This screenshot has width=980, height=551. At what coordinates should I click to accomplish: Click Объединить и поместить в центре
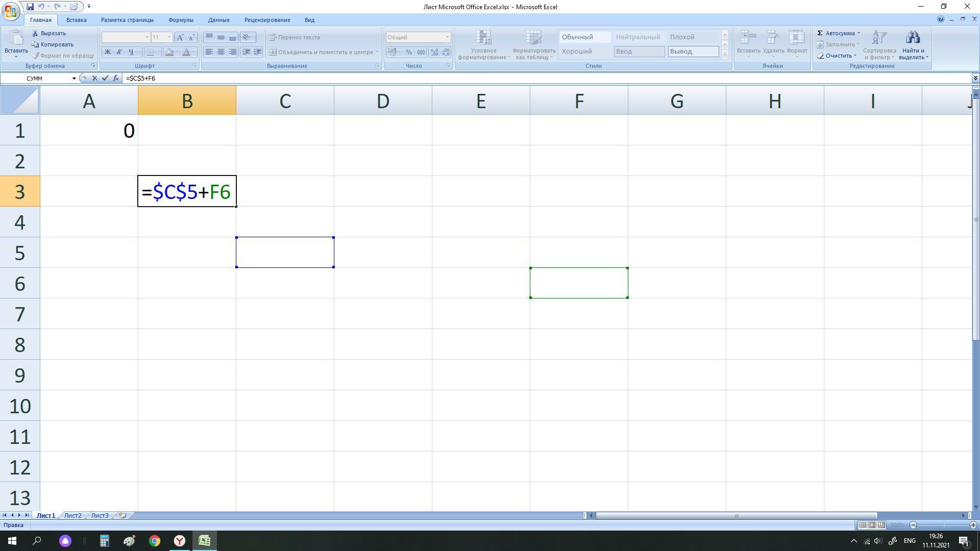[x=323, y=52]
